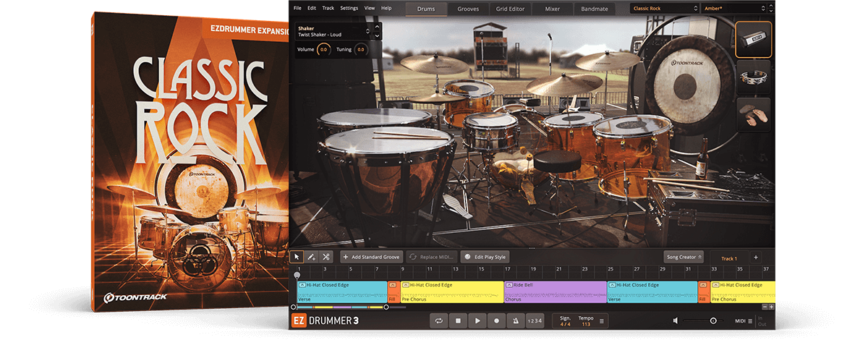This screenshot has height=353, width=868.
Task: Select the tambourine percussion thumbnail
Action: pyautogui.click(x=753, y=77)
